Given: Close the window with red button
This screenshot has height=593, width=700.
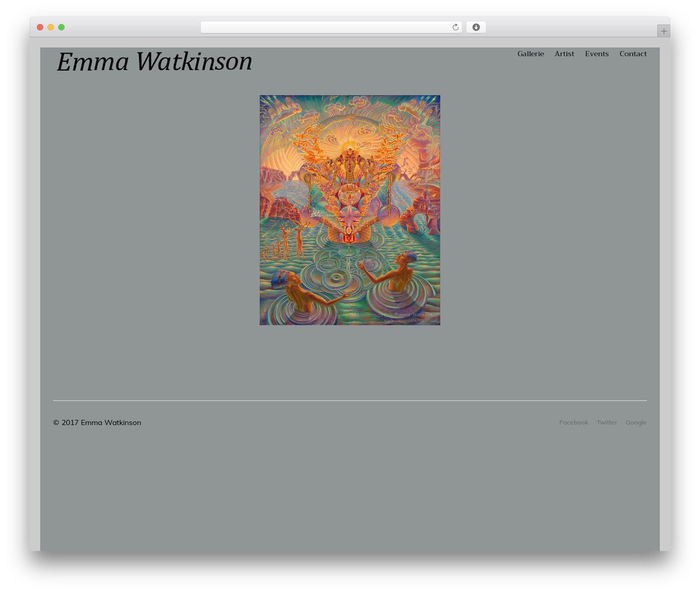Looking at the screenshot, I should (x=40, y=27).
